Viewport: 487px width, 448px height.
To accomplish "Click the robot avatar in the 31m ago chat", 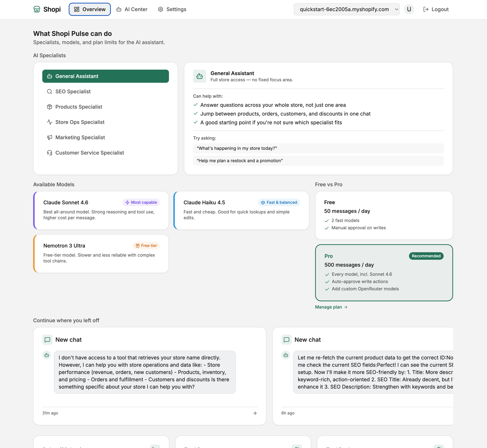I will coord(46,355).
